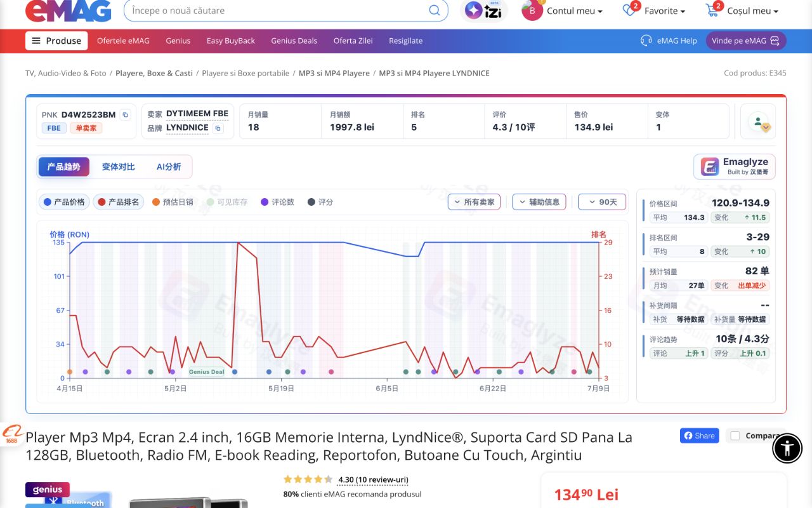Open the 90天 period dropdown
The width and height of the screenshot is (812, 508).
(x=602, y=202)
